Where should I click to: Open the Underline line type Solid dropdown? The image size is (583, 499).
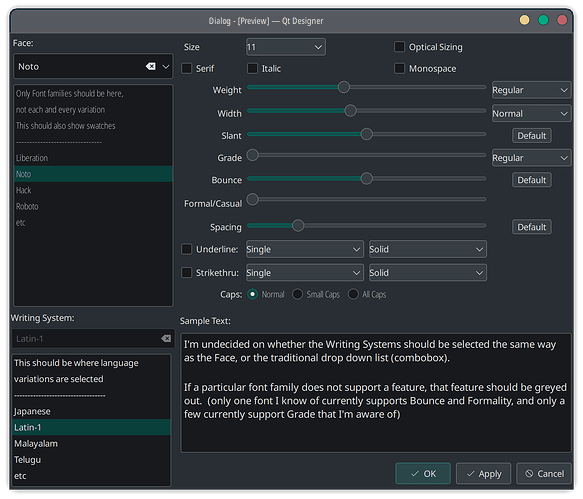click(x=427, y=249)
